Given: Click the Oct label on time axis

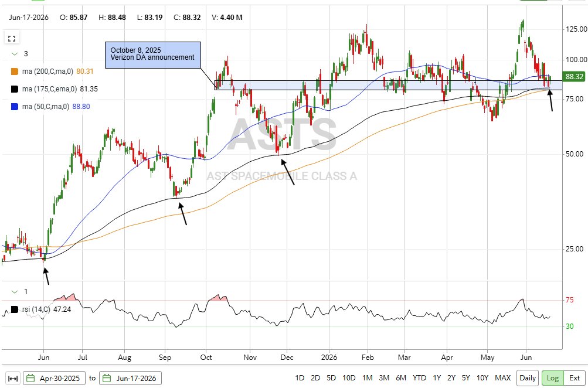Looking at the screenshot, I should [206, 358].
